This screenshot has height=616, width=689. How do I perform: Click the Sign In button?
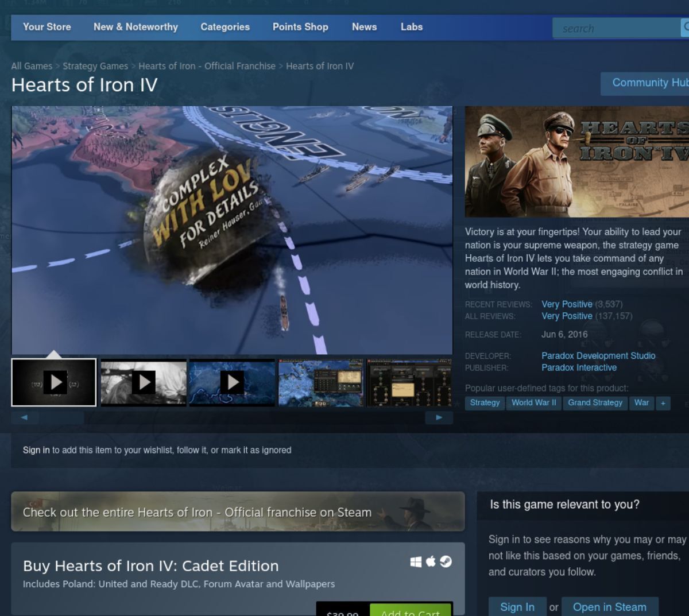517,607
